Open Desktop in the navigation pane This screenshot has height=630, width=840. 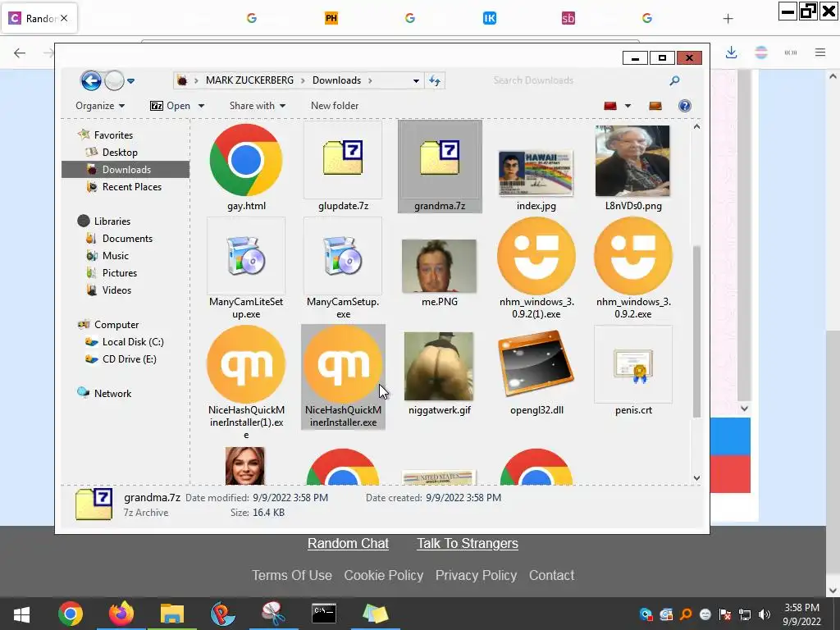click(x=120, y=152)
